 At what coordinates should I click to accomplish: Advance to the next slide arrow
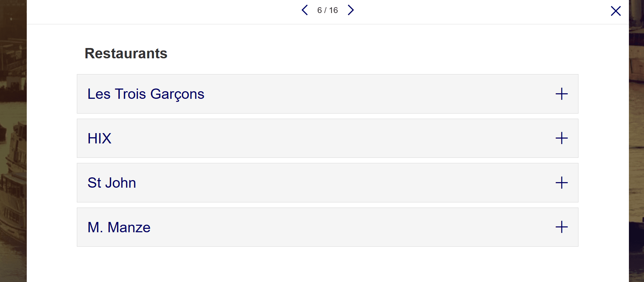350,10
